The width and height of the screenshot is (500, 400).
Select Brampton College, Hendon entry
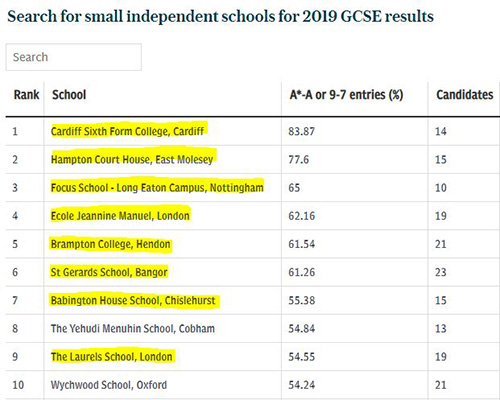point(111,244)
